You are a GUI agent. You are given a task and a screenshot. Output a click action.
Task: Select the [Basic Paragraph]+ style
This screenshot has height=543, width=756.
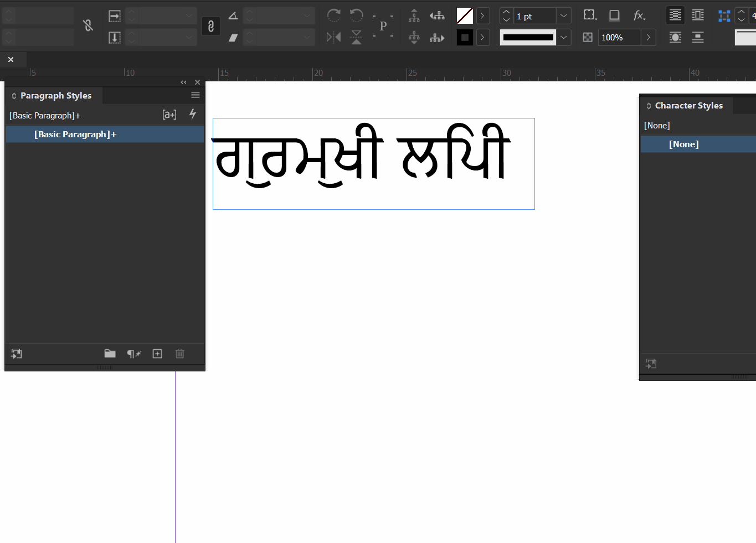click(75, 134)
